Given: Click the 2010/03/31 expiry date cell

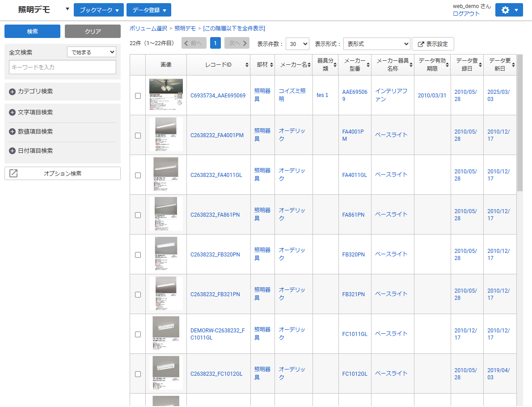Looking at the screenshot, I should tap(432, 96).
